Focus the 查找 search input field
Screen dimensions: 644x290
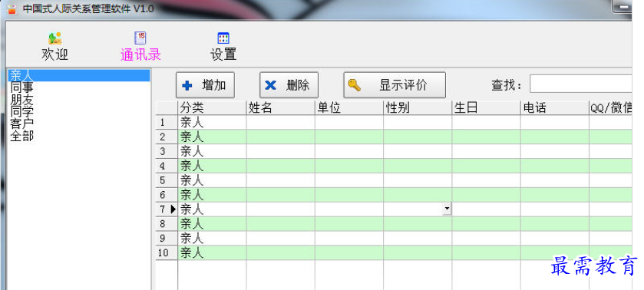[580, 84]
